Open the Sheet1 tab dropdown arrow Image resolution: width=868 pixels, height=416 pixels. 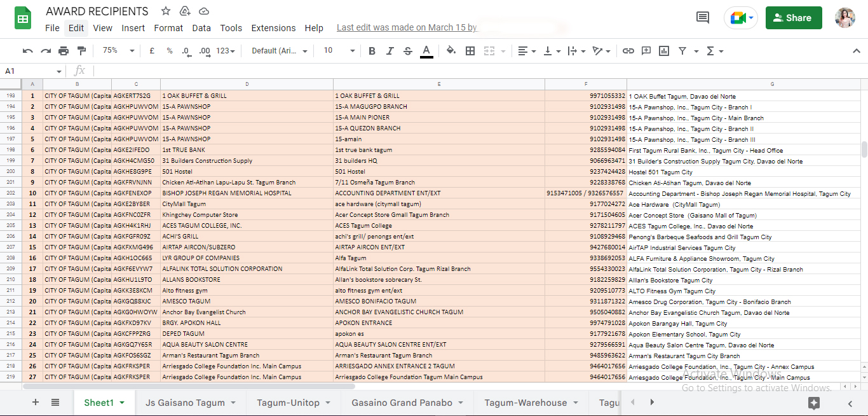pos(122,403)
